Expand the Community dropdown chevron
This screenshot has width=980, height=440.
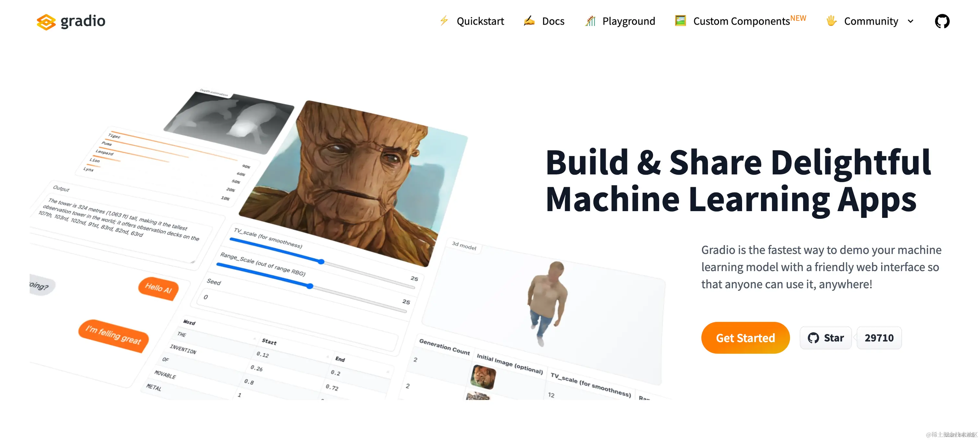pyautogui.click(x=910, y=21)
